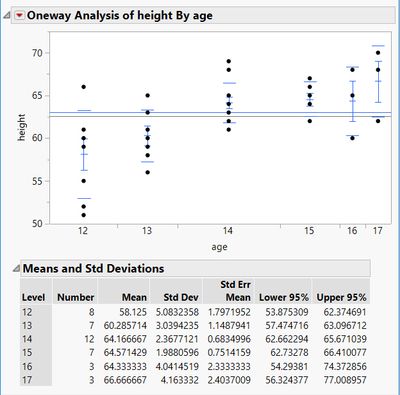Image resolution: width=400 pixels, height=395 pixels.
Task: Click the Number value 8 for age 12
Action: (x=91, y=312)
